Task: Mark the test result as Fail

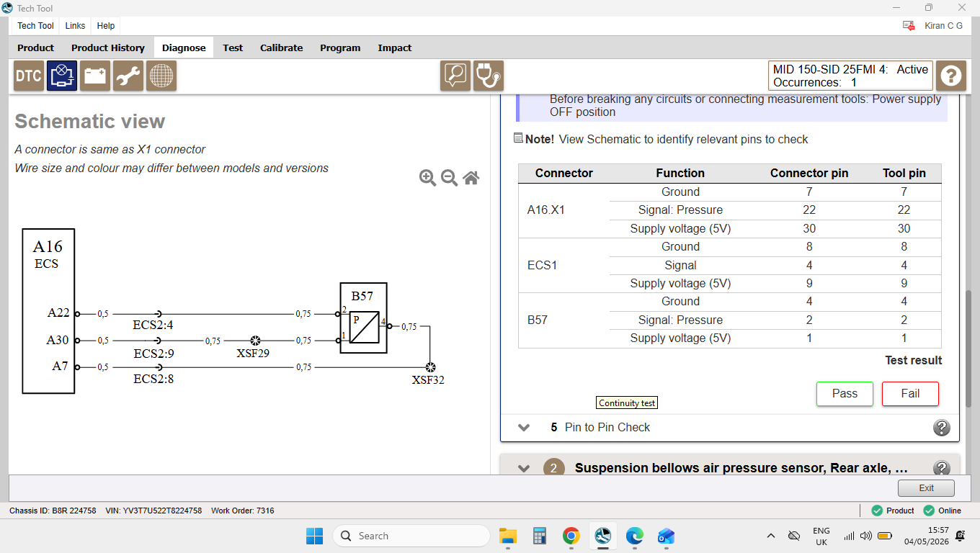Action: point(910,394)
